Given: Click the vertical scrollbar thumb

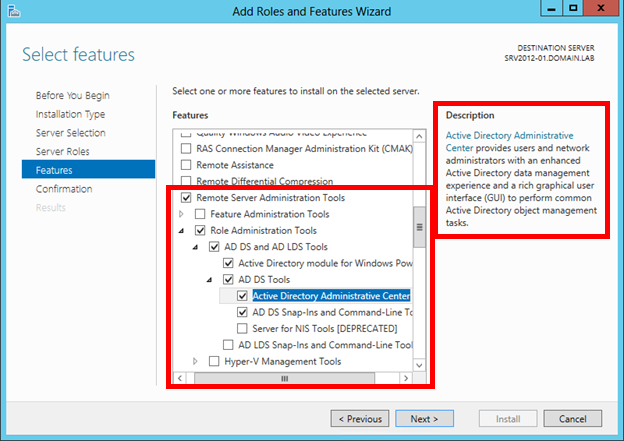Looking at the screenshot, I should point(419,227).
